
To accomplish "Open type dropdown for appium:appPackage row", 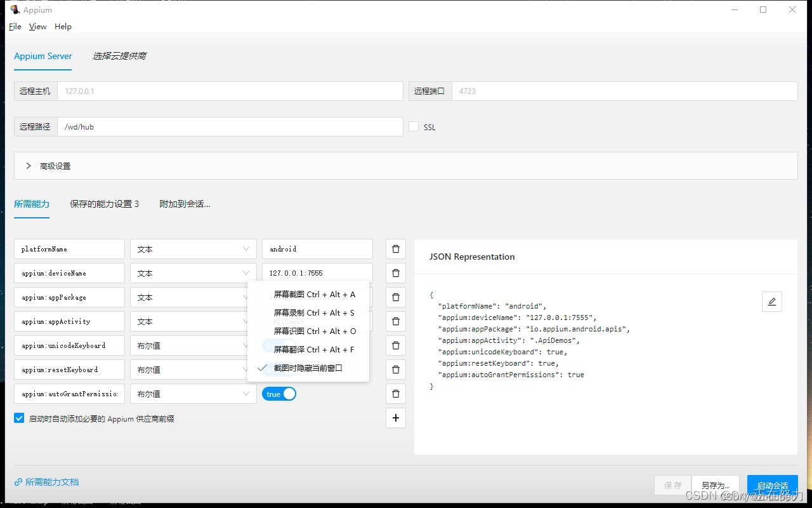I will click(x=193, y=297).
